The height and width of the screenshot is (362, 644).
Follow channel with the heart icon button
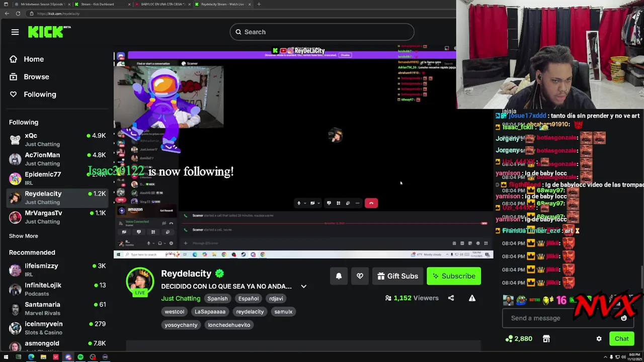360,276
